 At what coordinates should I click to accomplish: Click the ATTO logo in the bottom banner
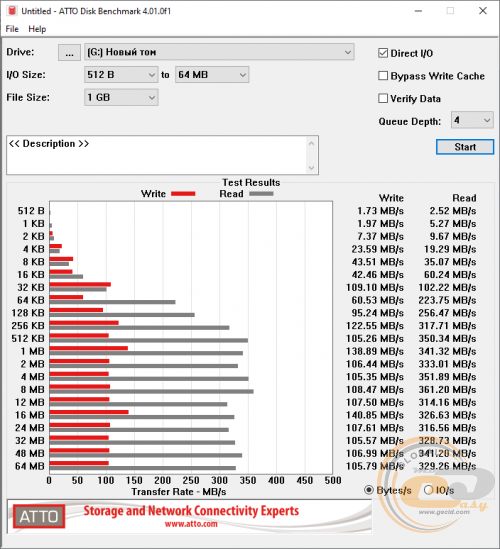(39, 516)
